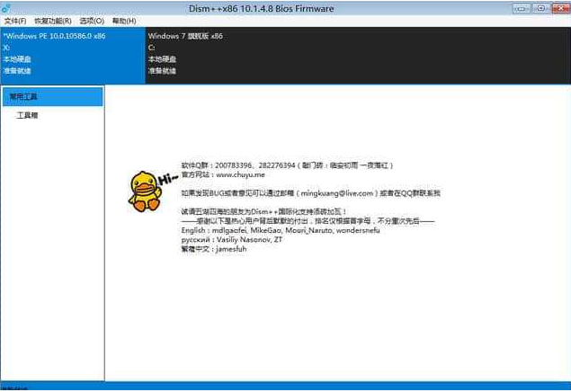Minimize the Dism++ window
Viewport: 571px width, 392px height.
(522, 8)
